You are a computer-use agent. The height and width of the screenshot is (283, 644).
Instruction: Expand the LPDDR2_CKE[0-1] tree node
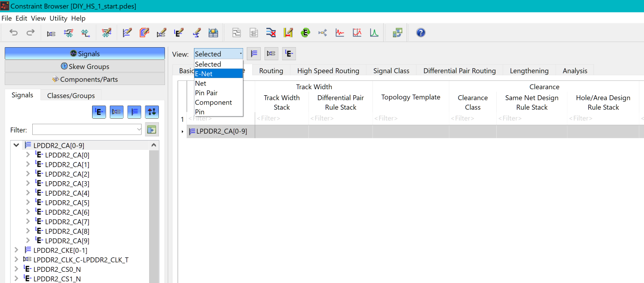click(x=17, y=250)
